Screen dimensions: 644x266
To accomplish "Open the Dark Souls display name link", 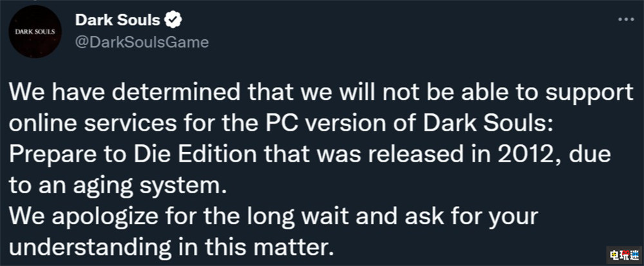I will click(117, 20).
